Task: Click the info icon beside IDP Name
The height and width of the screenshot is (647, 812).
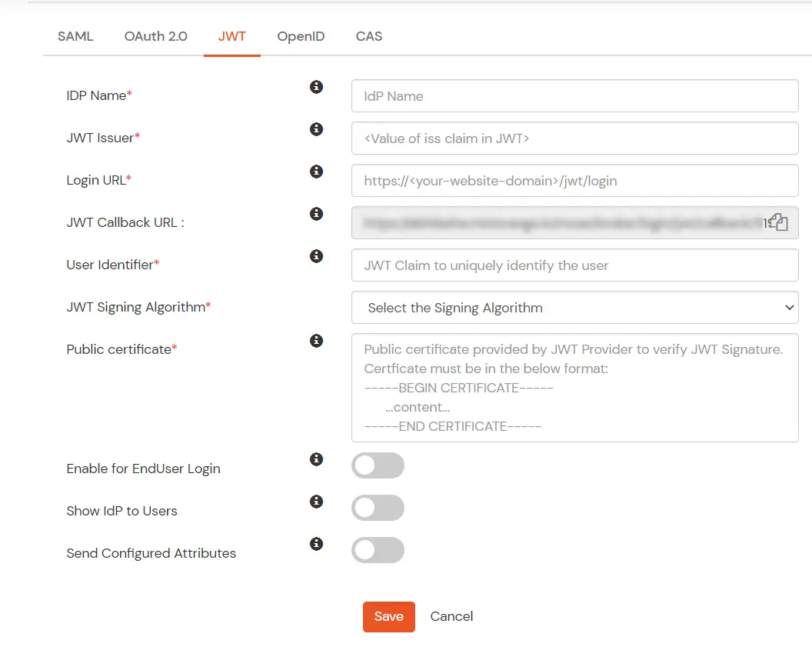Action: pyautogui.click(x=315, y=87)
